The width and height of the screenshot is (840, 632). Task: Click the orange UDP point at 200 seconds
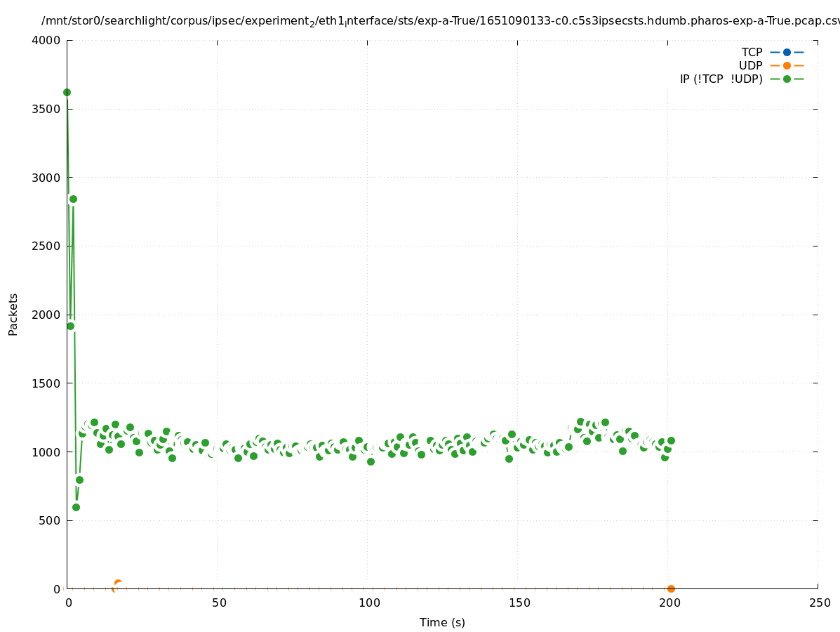(x=671, y=588)
